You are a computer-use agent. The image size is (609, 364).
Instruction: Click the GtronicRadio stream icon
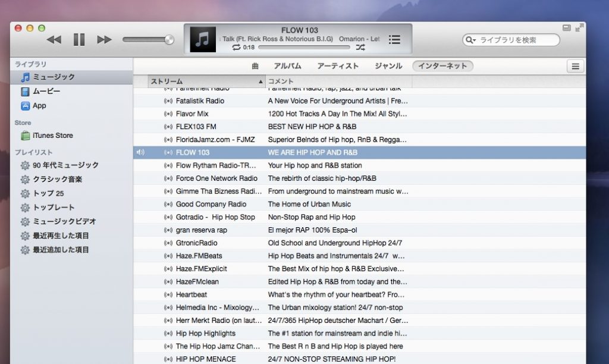(168, 243)
